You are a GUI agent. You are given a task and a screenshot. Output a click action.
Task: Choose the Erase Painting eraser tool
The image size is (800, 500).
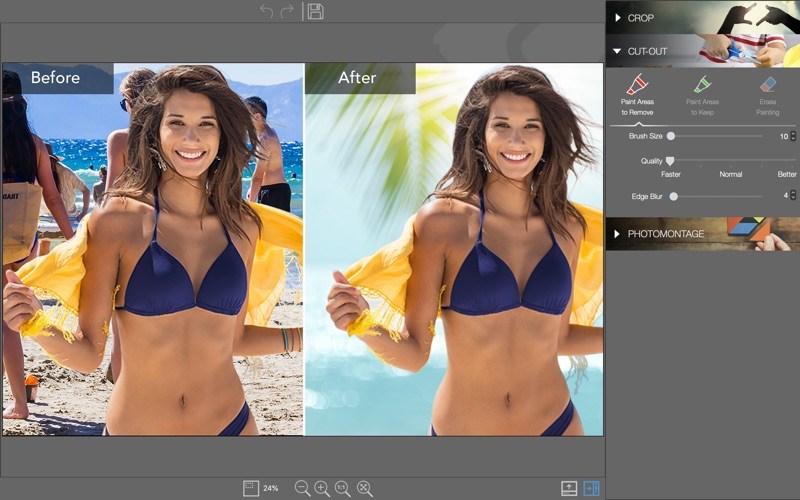[x=767, y=95]
